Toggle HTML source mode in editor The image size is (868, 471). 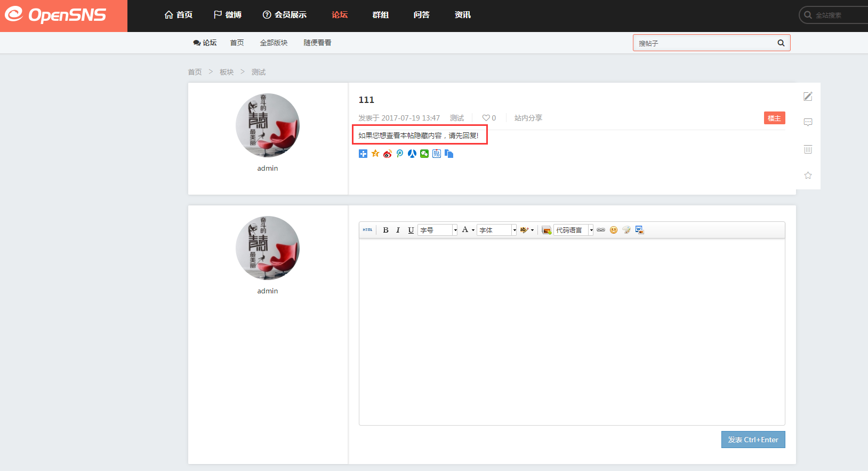click(368, 230)
